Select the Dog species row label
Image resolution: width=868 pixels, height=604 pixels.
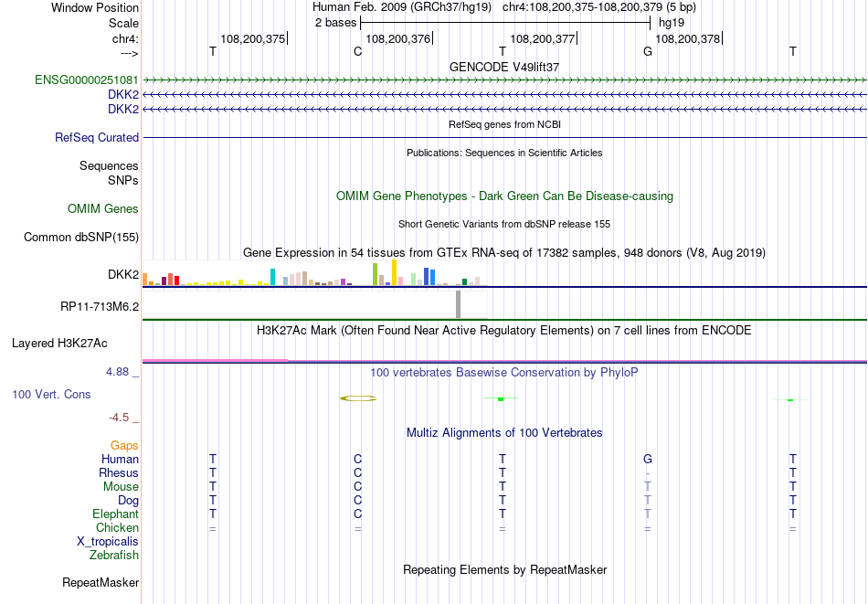[129, 501]
